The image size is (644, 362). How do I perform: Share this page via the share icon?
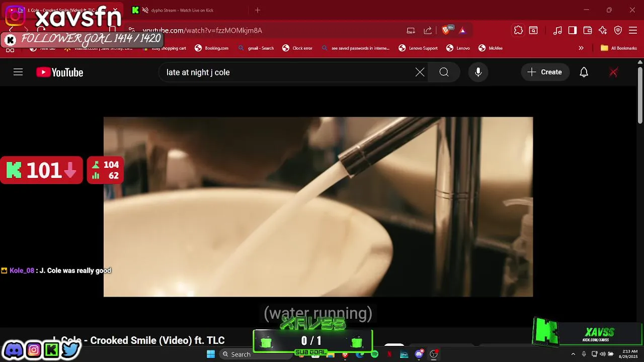tap(428, 31)
